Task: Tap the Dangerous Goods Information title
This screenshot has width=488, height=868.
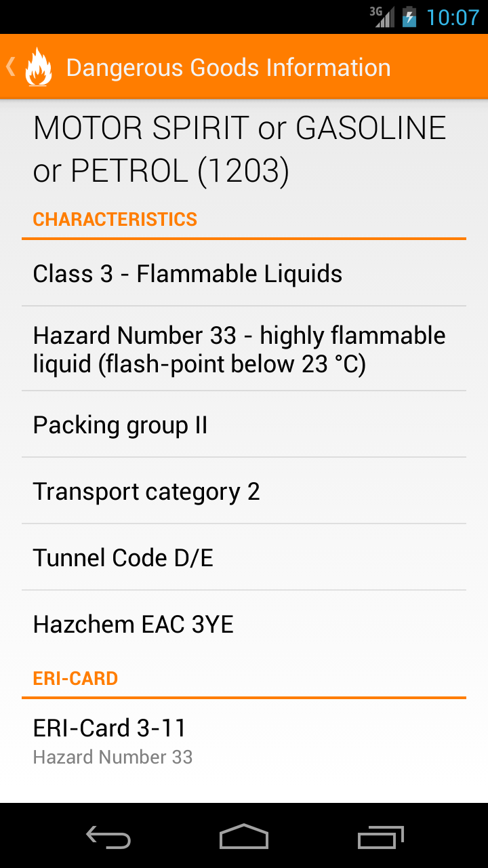Action: pos(228,67)
